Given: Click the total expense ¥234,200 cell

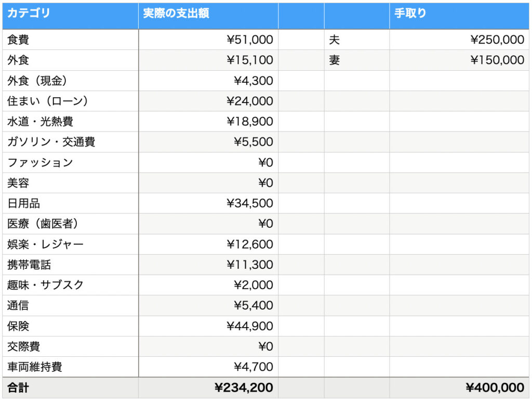Looking at the screenshot, I should coord(208,387).
